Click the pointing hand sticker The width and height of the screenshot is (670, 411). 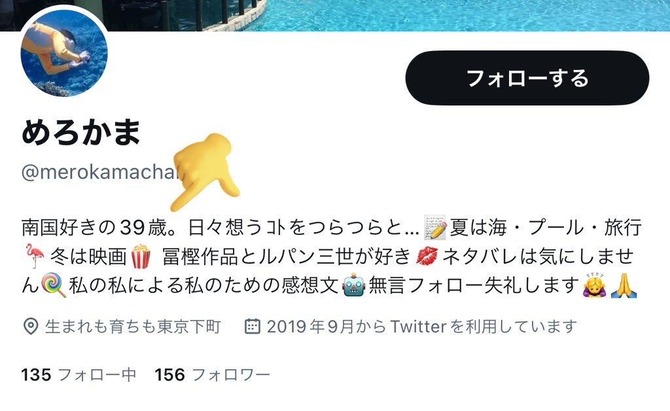coord(205,172)
